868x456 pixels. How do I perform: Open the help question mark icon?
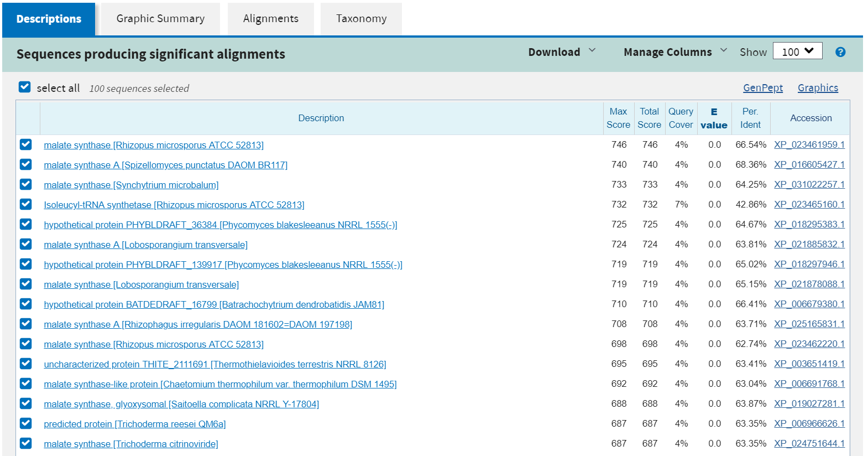point(840,52)
